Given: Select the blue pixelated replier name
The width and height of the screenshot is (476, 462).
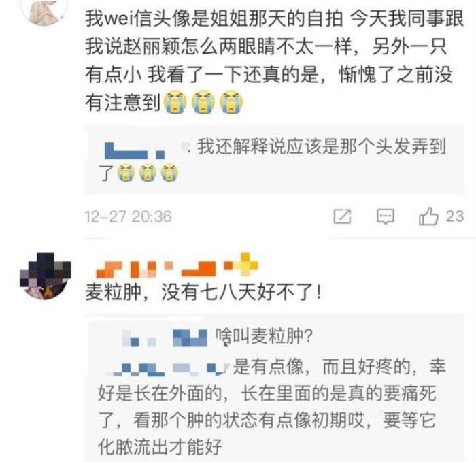Looking at the screenshot, I should [135, 150].
